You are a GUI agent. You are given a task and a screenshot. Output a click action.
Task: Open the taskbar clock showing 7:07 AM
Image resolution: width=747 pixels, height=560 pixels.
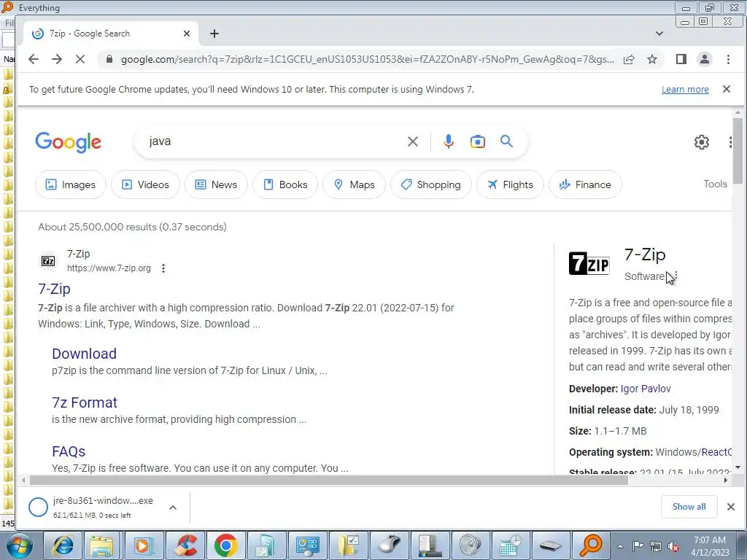(x=710, y=546)
